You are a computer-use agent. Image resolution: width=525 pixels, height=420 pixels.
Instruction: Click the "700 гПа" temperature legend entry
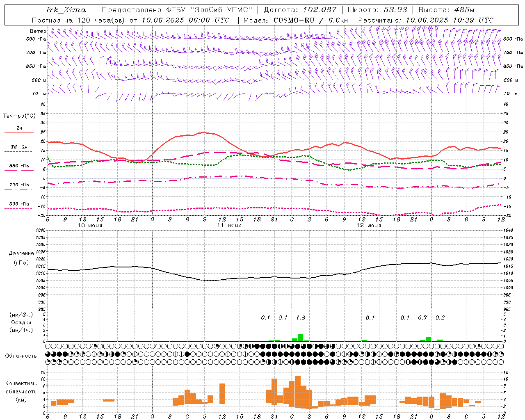(x=19, y=185)
